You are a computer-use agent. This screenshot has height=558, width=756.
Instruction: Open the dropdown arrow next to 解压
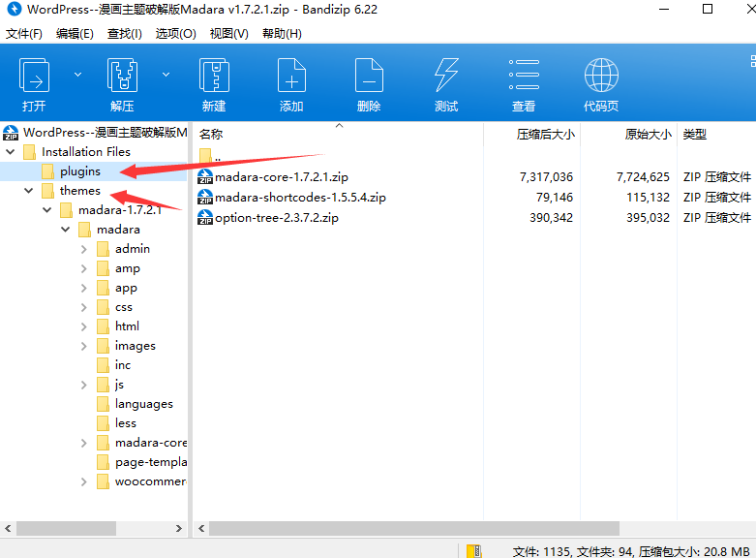tap(166, 74)
